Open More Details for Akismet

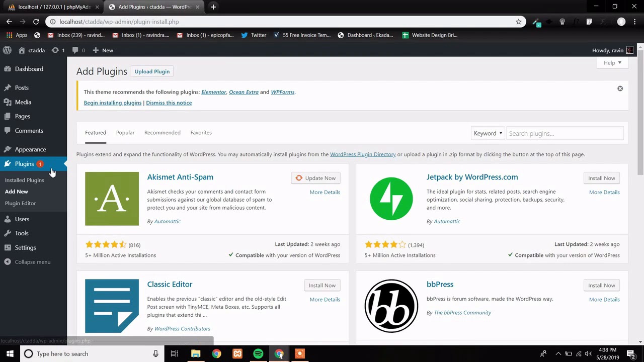325,192
